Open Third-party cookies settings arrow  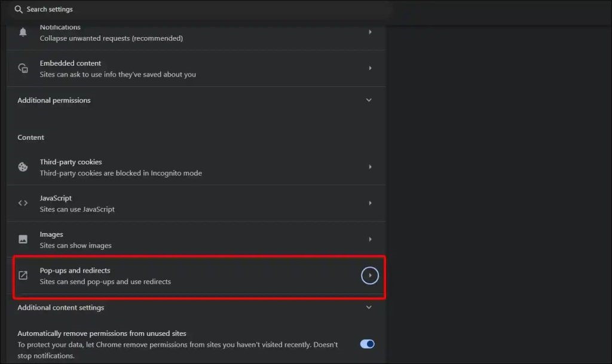point(370,167)
